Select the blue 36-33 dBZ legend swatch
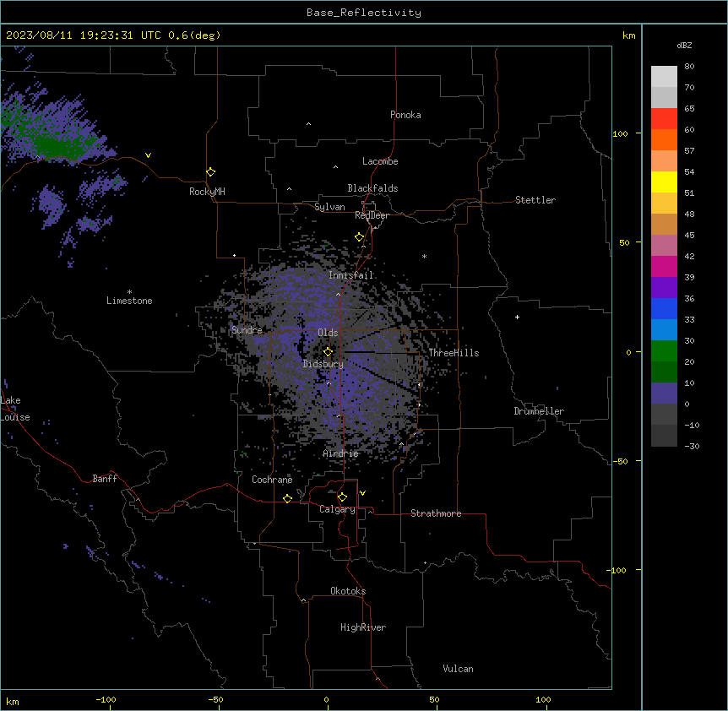The image size is (728, 711). tap(664, 308)
